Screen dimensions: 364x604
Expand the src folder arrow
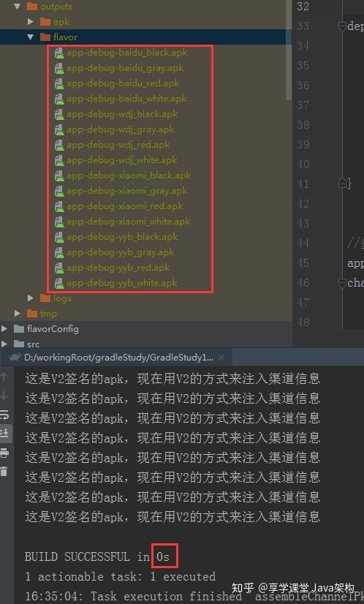tap(4, 344)
